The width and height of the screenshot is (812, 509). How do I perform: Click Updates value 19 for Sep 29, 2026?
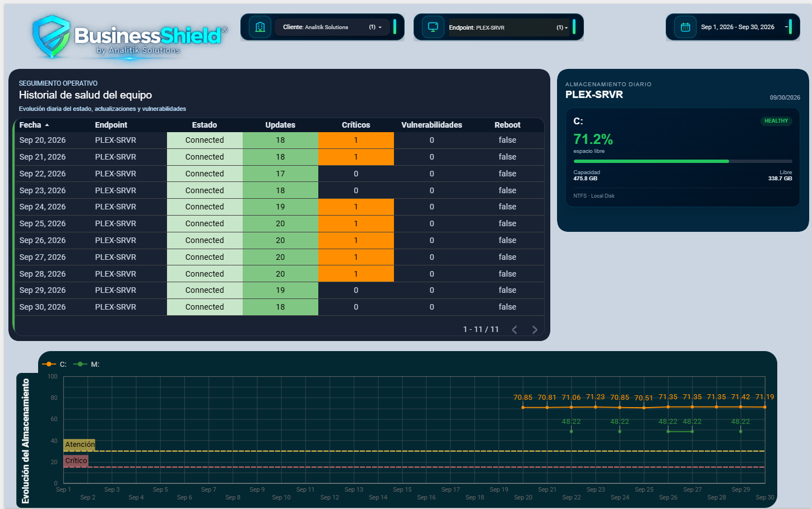click(280, 290)
